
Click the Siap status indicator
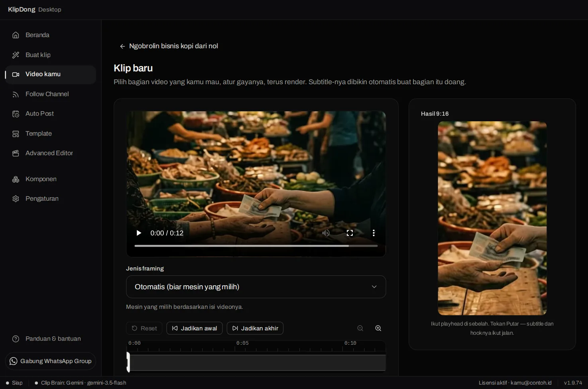[x=14, y=383]
